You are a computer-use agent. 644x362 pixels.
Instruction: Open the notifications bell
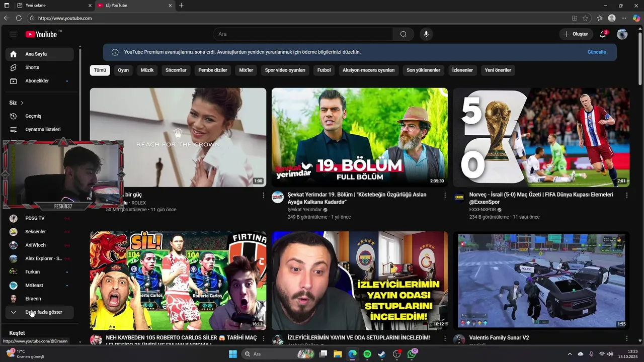603,34
